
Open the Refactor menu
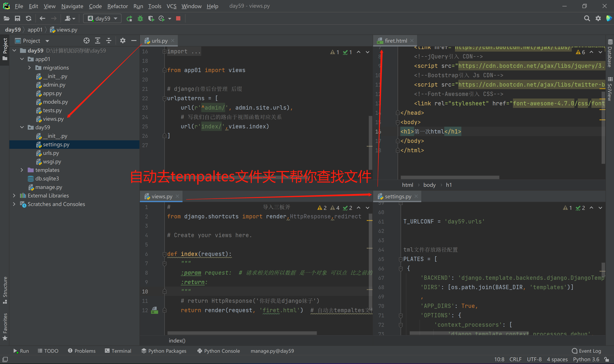click(x=117, y=6)
